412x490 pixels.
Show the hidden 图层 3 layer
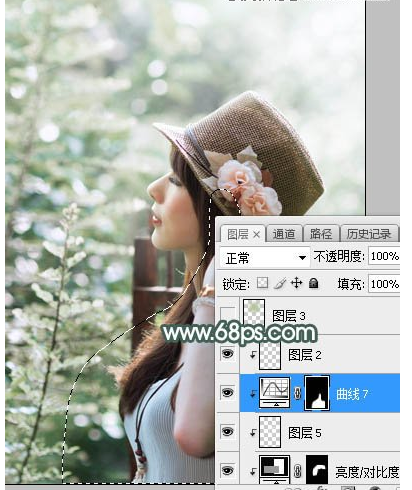(228, 314)
